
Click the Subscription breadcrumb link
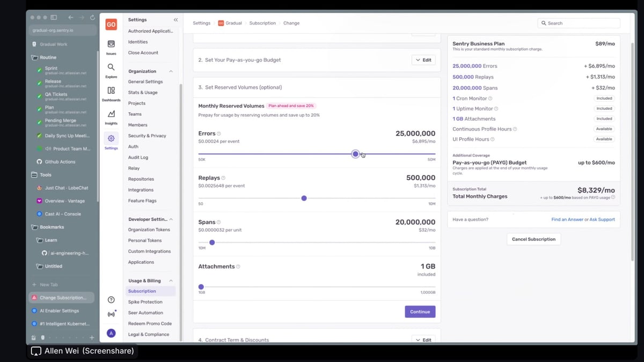click(x=262, y=23)
